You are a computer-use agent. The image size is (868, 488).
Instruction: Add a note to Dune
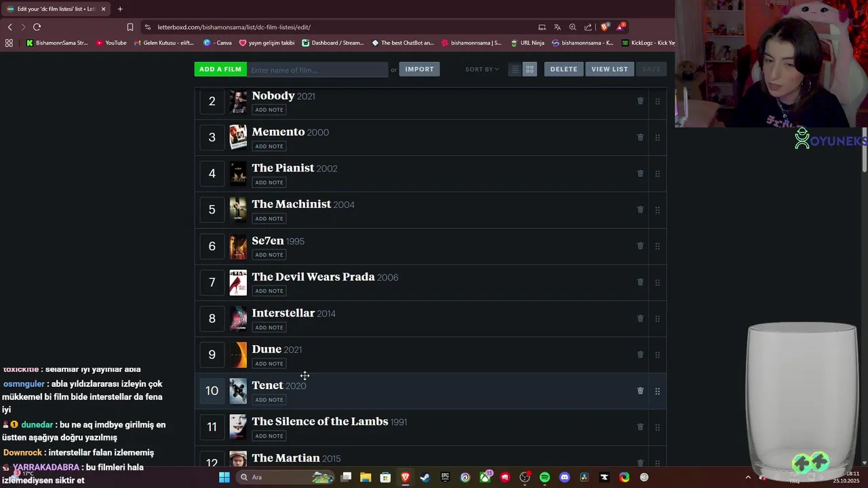click(x=269, y=363)
